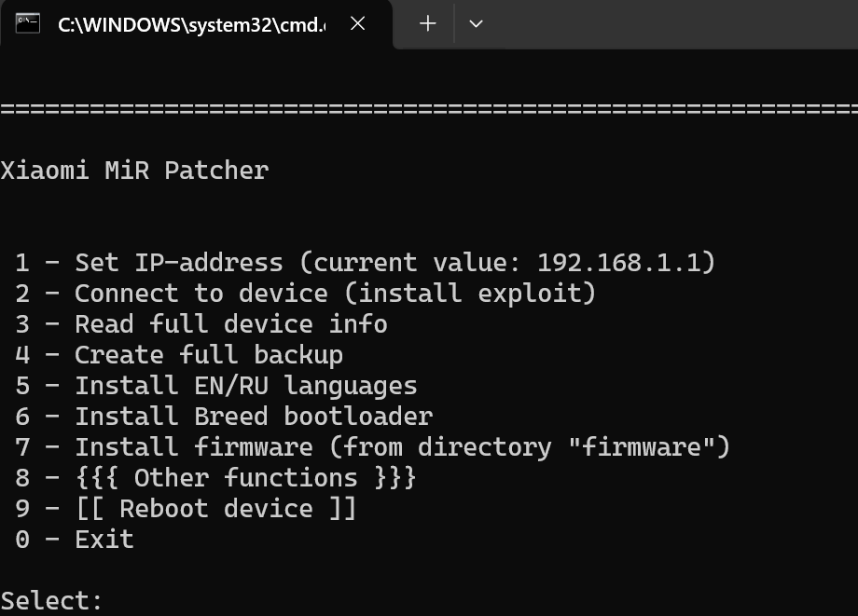The height and width of the screenshot is (616, 858).
Task: Click the 'Xiaomi MiR Patcher' title text
Action: (x=134, y=171)
